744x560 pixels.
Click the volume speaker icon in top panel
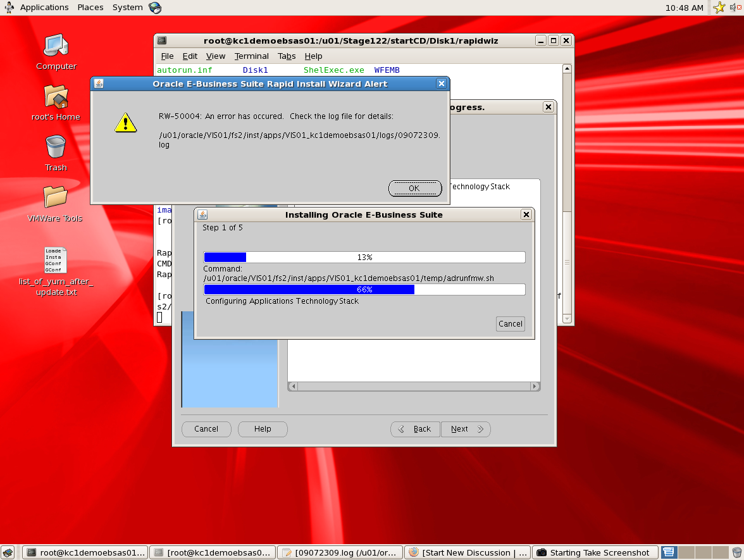click(x=735, y=8)
